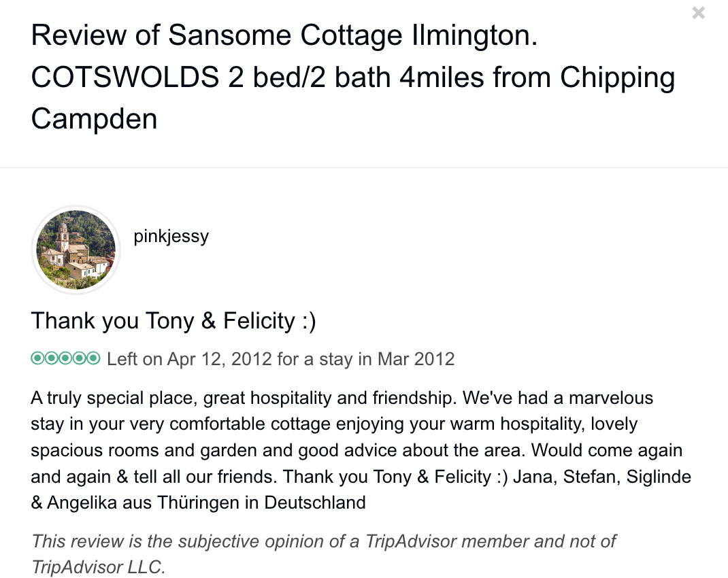
Task: Click pinkjessy's round profile avatar
Action: (x=76, y=250)
